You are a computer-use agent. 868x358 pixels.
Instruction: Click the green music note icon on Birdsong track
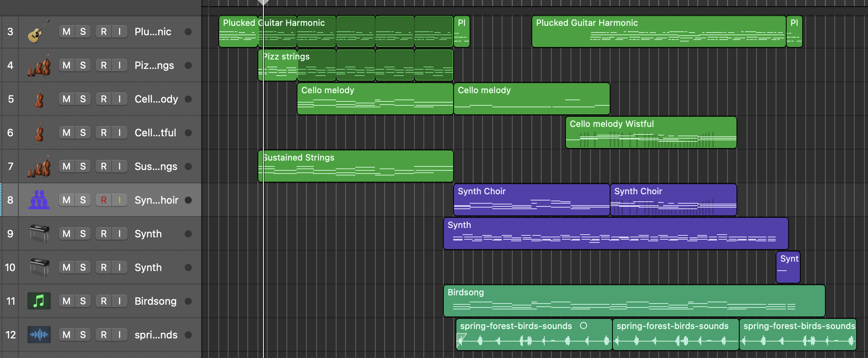tap(39, 301)
